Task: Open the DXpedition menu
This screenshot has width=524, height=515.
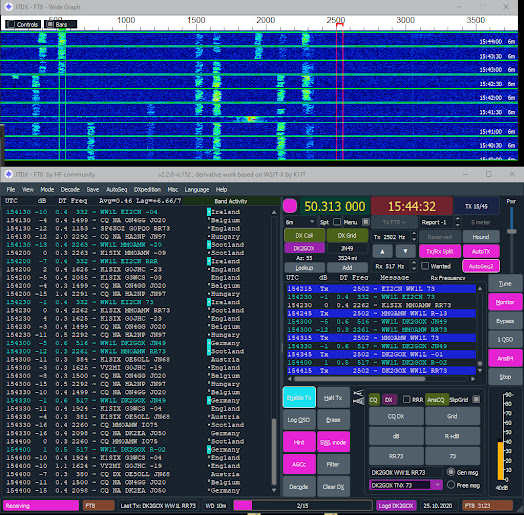Action: [x=147, y=189]
